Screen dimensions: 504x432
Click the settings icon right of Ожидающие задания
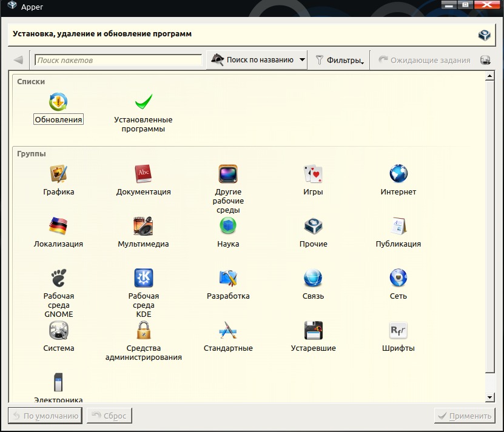(485, 60)
